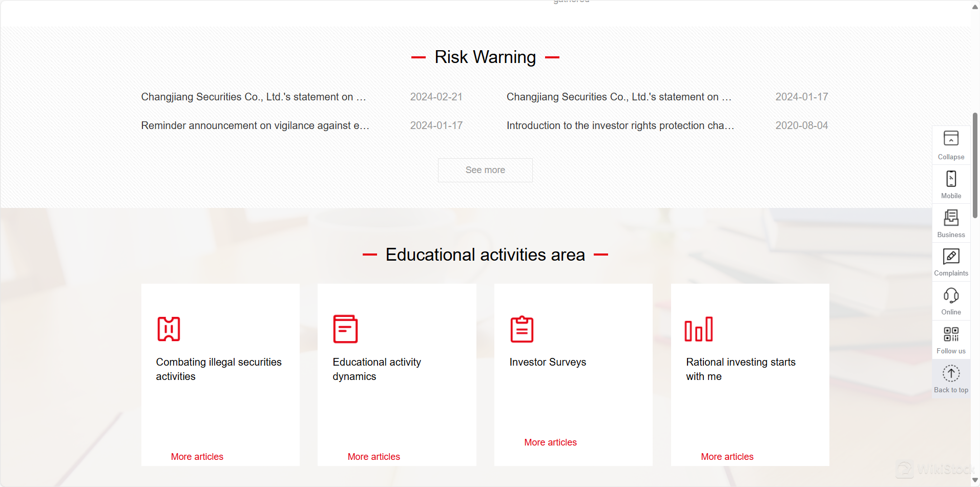This screenshot has height=487, width=980.
Task: Open the reminder announcement on vigilance
Action: tap(255, 125)
